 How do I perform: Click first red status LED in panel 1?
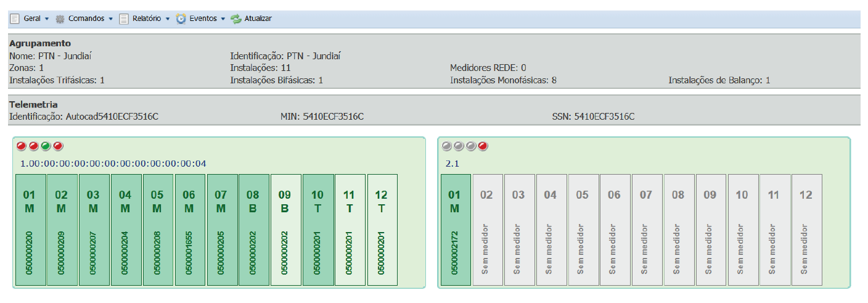point(22,146)
